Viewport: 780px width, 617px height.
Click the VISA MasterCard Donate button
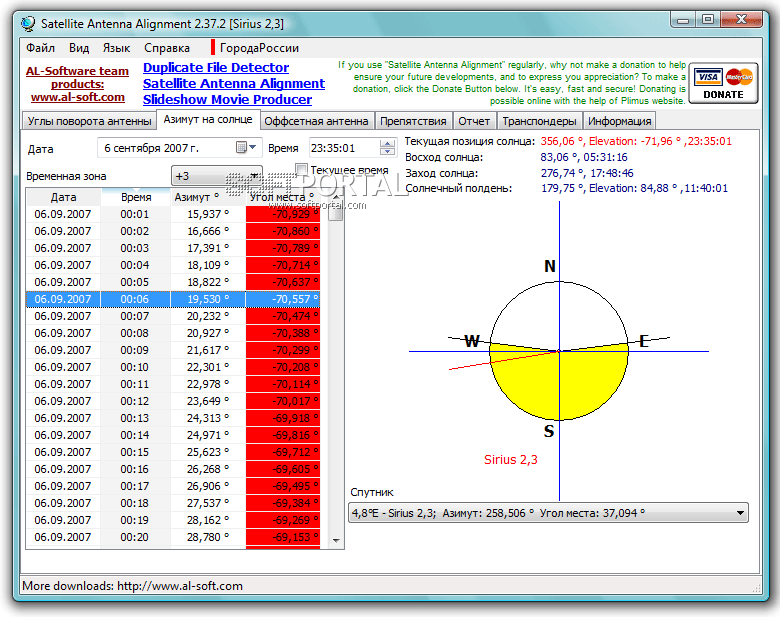[723, 83]
